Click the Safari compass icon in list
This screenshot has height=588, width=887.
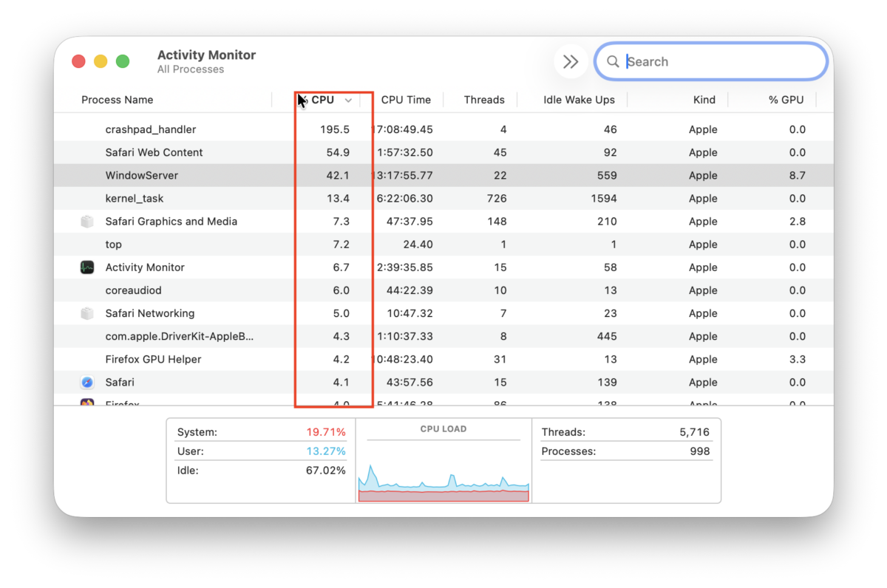87,382
